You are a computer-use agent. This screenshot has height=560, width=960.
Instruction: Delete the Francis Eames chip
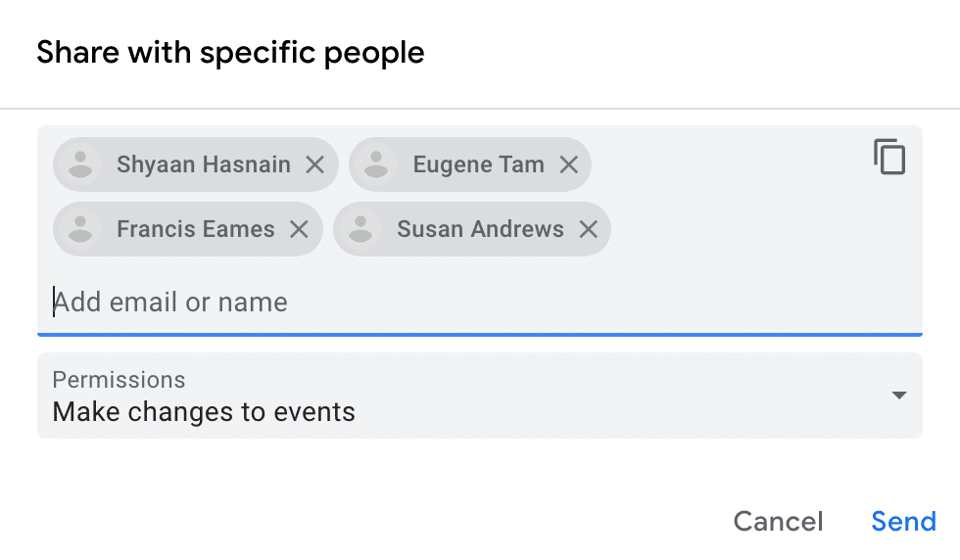coord(299,229)
